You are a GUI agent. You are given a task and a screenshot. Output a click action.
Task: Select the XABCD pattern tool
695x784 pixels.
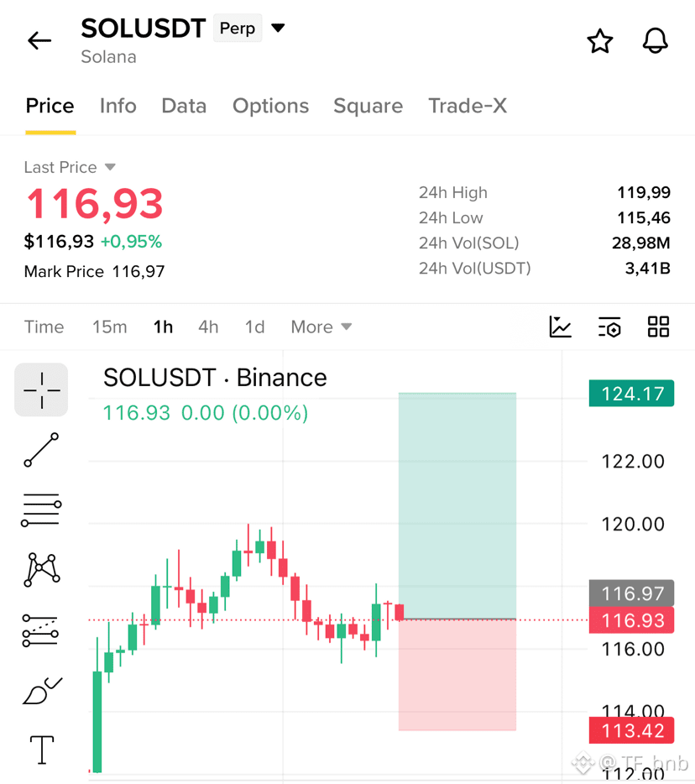coord(41,569)
